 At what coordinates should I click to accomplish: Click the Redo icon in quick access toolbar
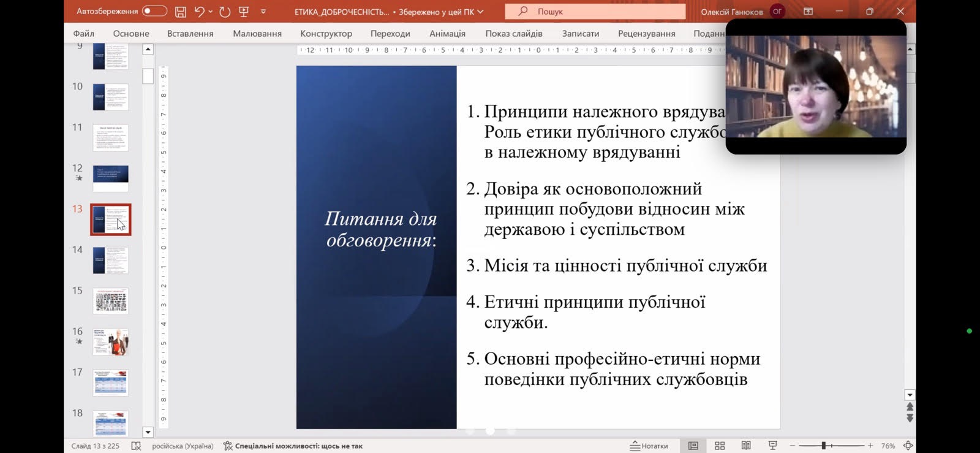tap(225, 12)
